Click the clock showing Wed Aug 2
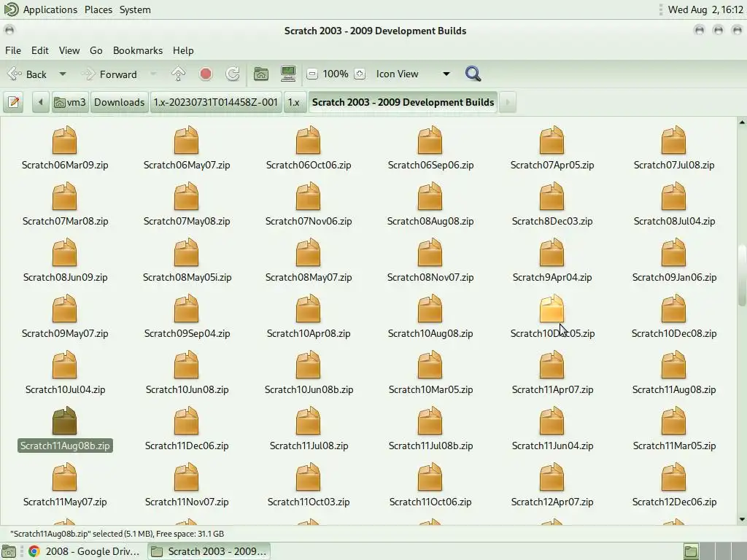 [705, 9]
